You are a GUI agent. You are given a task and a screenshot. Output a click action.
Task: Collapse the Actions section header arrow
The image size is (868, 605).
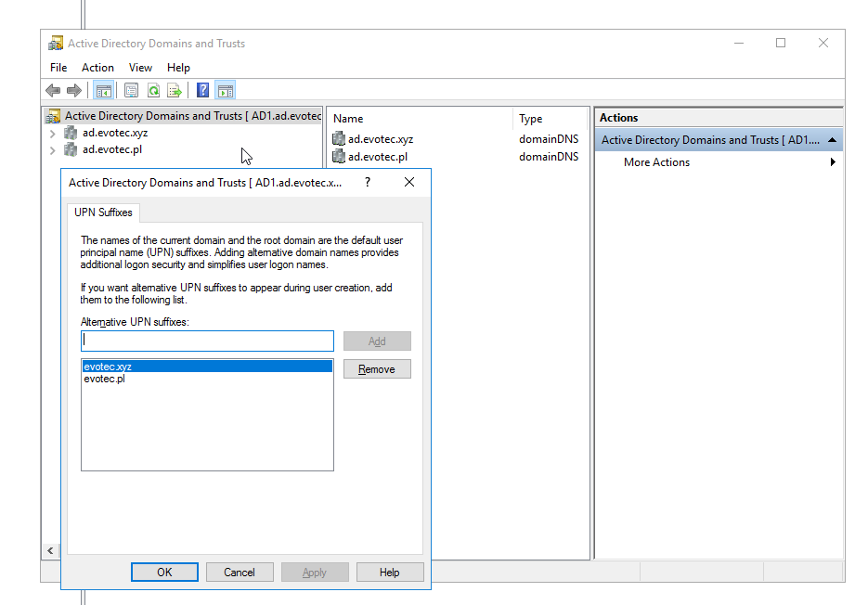(832, 140)
